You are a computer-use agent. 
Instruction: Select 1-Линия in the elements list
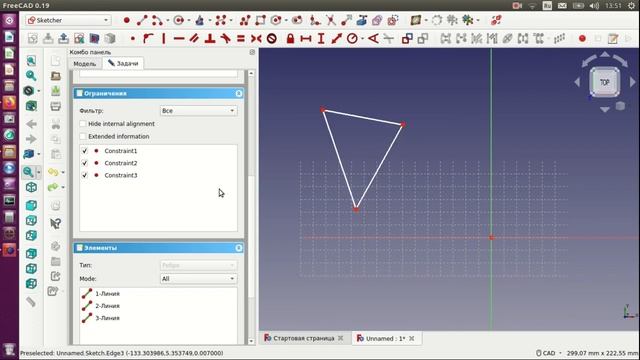coord(107,293)
